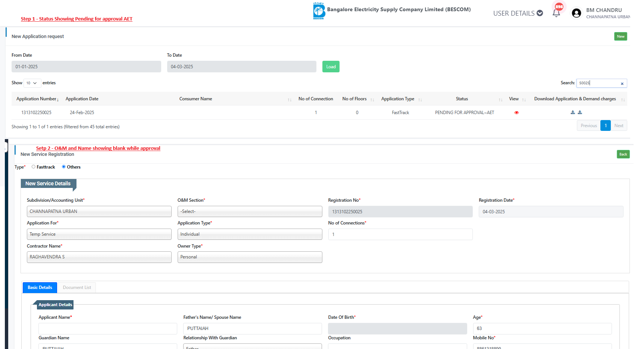Open the Application For dropdown showing Temp Service

[99, 234]
